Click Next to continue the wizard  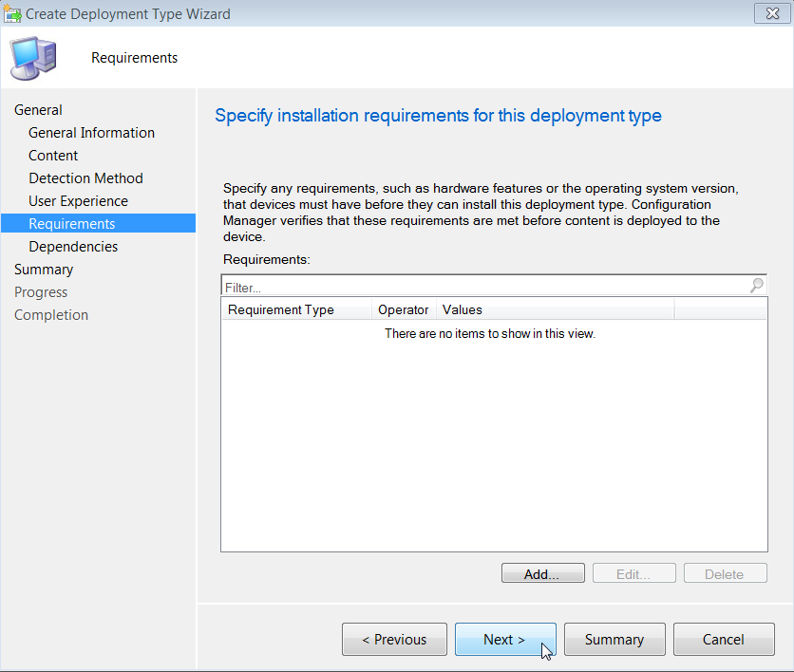[505, 639]
